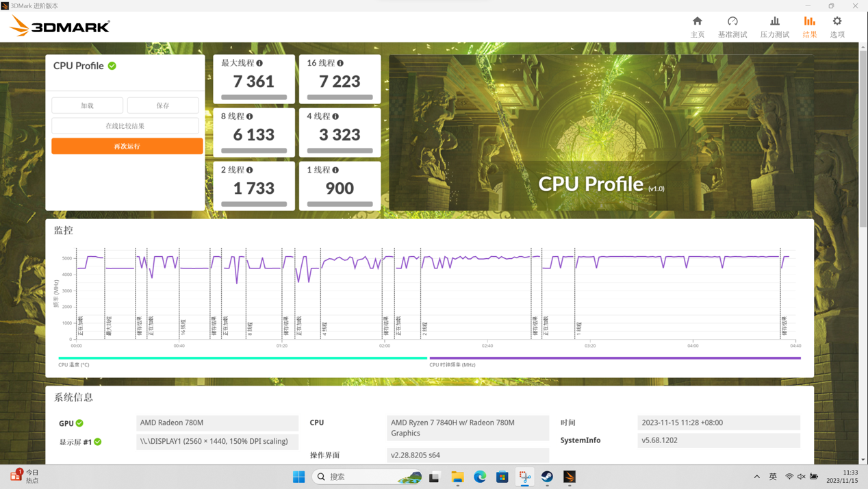868x489 pixels.
Task: Click the 搜索 taskbar search box
Action: coord(368,477)
